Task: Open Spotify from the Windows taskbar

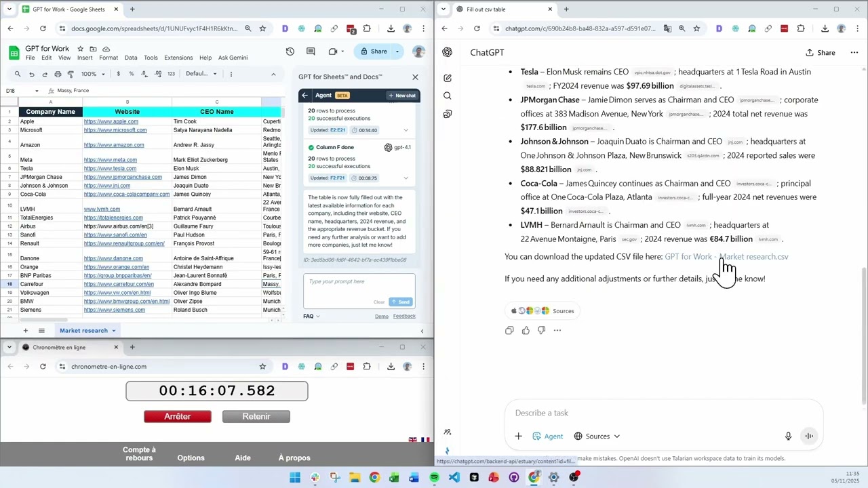Action: [434, 478]
